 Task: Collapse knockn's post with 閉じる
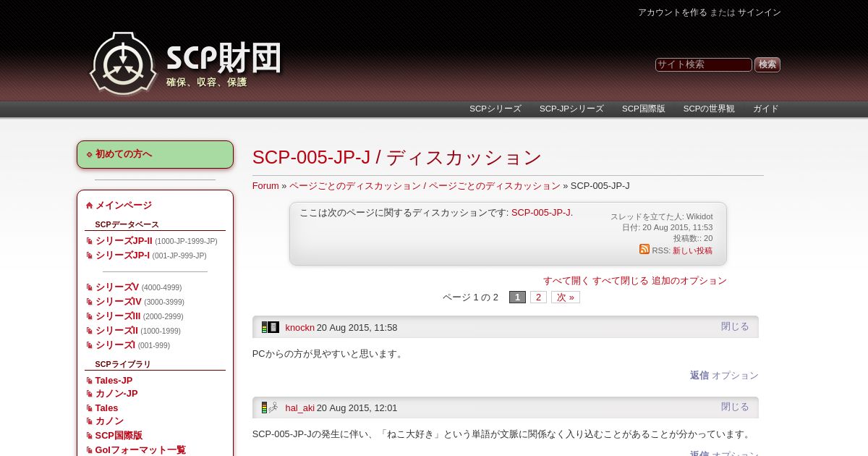tap(735, 326)
